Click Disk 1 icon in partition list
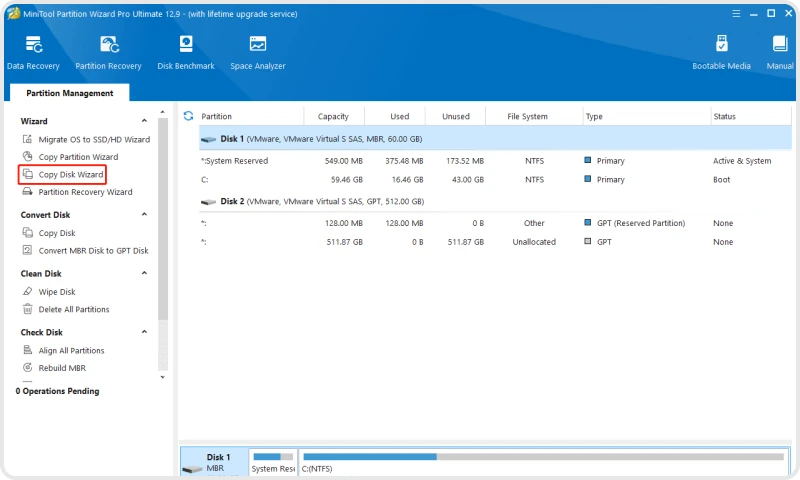800x480 pixels. (208, 139)
